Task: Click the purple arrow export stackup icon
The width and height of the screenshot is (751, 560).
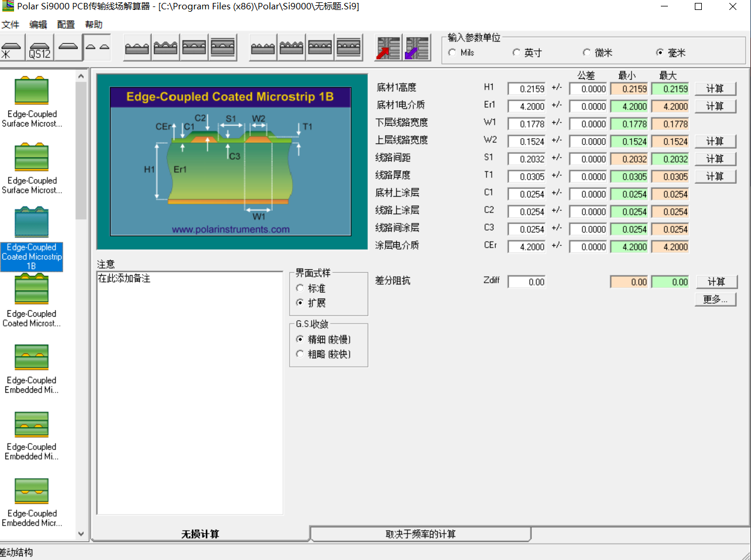Action: [x=417, y=48]
